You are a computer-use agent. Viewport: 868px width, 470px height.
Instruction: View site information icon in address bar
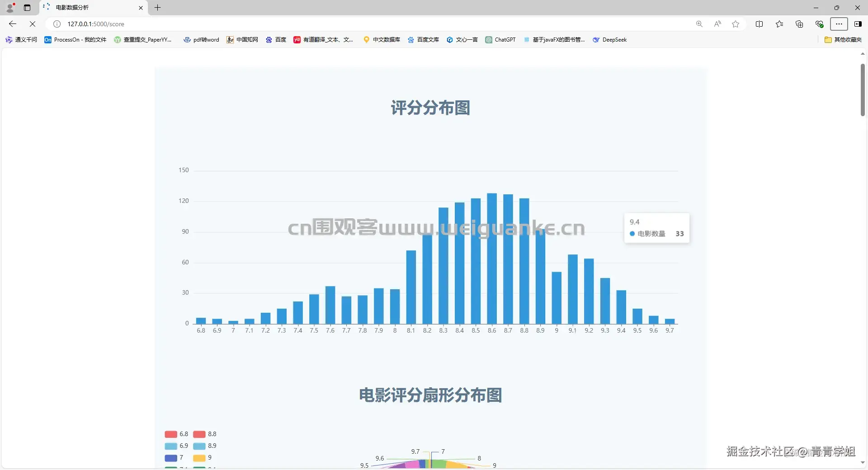(x=57, y=24)
